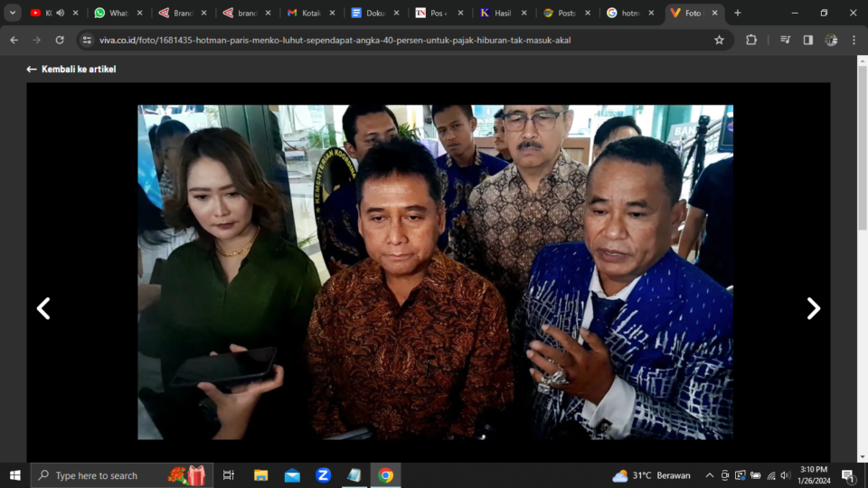Screen dimensions: 868x488
Task: Open Zoom from the taskbar
Action: (323, 475)
